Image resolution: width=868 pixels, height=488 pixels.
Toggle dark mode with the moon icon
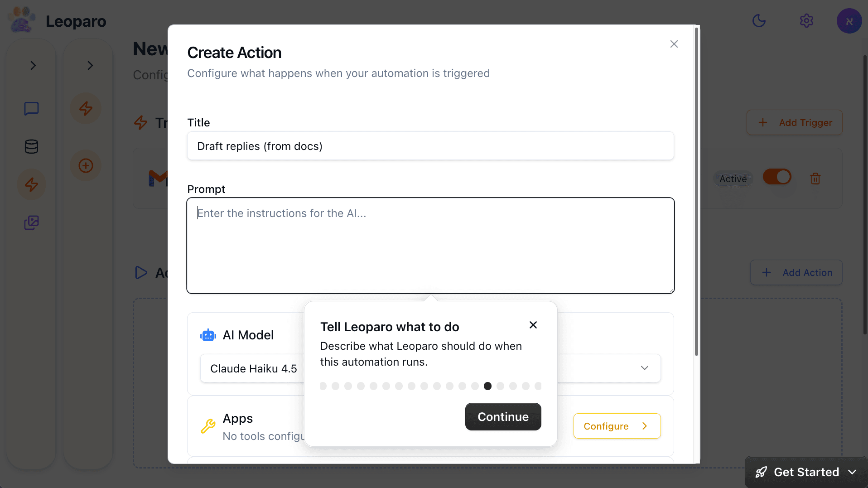point(759,21)
